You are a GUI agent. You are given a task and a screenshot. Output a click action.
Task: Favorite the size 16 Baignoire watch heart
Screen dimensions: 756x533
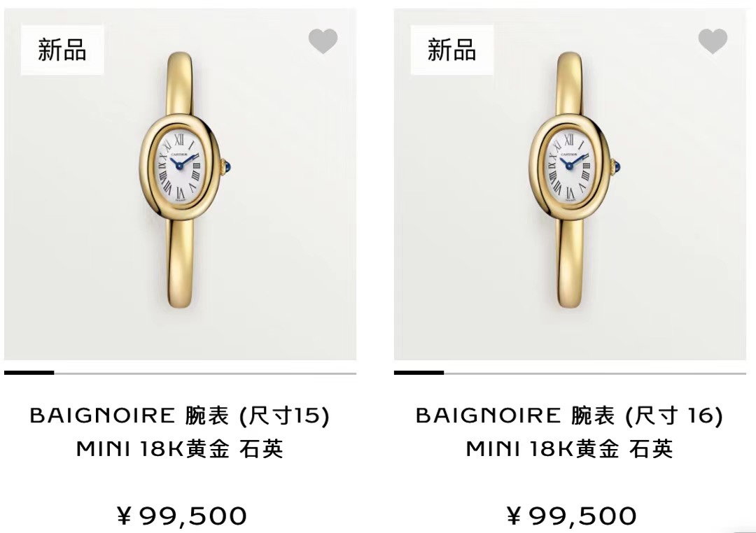coord(713,41)
